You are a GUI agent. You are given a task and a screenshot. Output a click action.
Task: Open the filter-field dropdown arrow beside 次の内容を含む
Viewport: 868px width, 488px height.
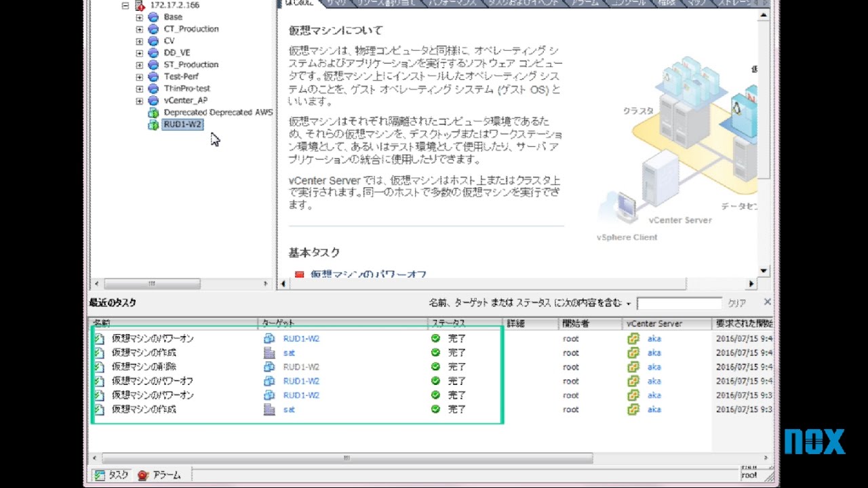pyautogui.click(x=629, y=304)
